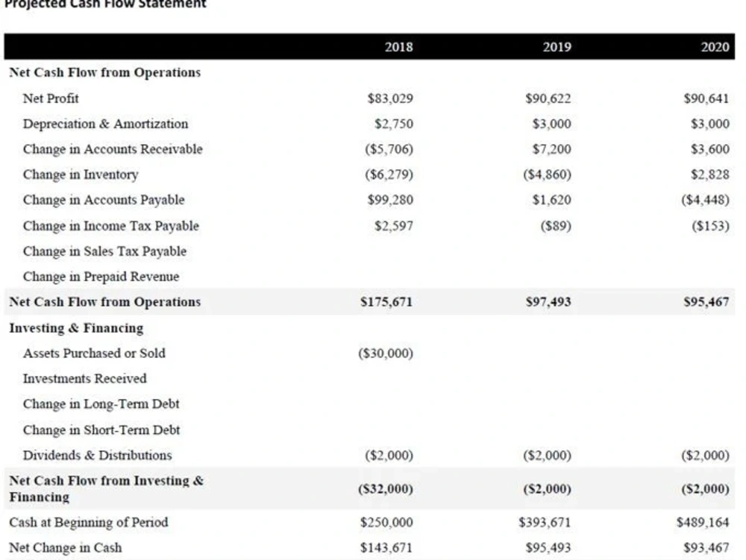Click 2018 Net Profit value $83,029
746x560 pixels.
click(390, 98)
